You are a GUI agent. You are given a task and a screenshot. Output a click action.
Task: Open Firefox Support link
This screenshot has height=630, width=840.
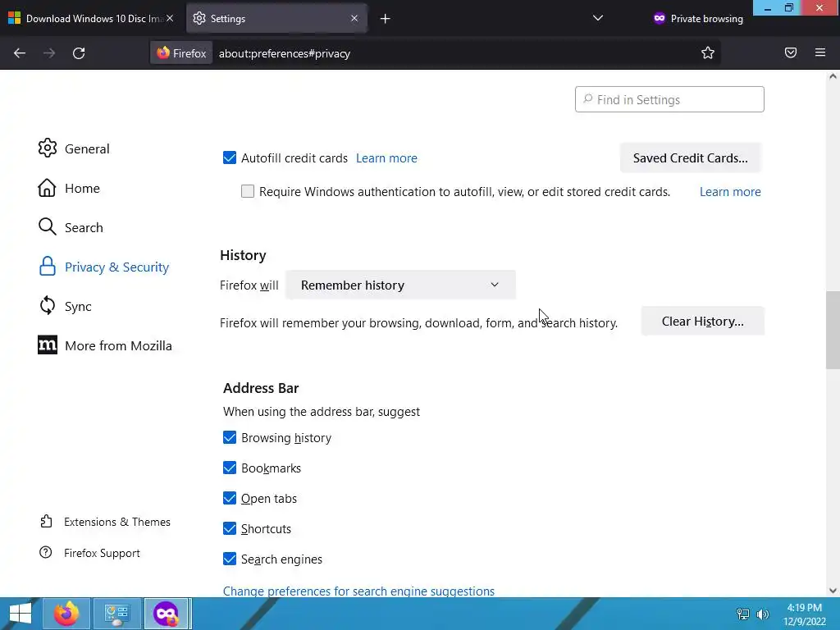click(89, 553)
